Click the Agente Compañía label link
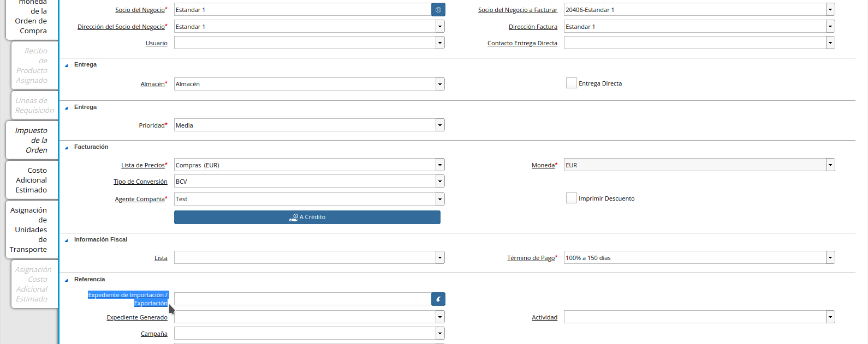The image size is (868, 344). click(x=139, y=199)
